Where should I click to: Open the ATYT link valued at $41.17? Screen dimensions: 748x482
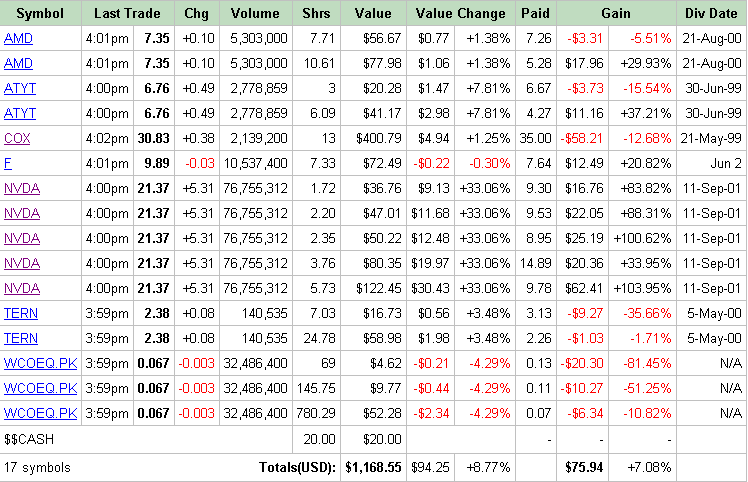tap(20, 113)
